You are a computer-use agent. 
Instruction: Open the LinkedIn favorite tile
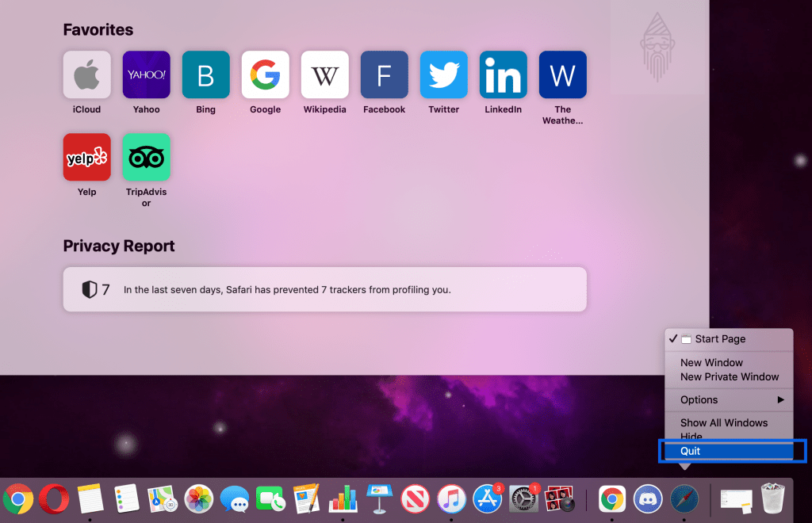pos(504,74)
